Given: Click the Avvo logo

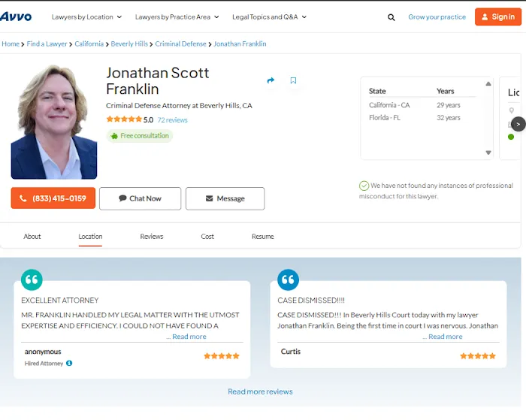Looking at the screenshot, I should click(16, 17).
